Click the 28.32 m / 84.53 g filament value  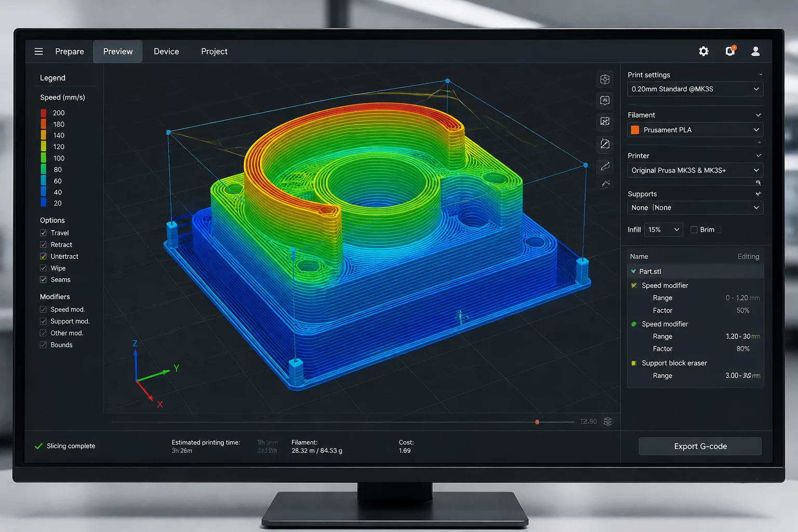317,450
